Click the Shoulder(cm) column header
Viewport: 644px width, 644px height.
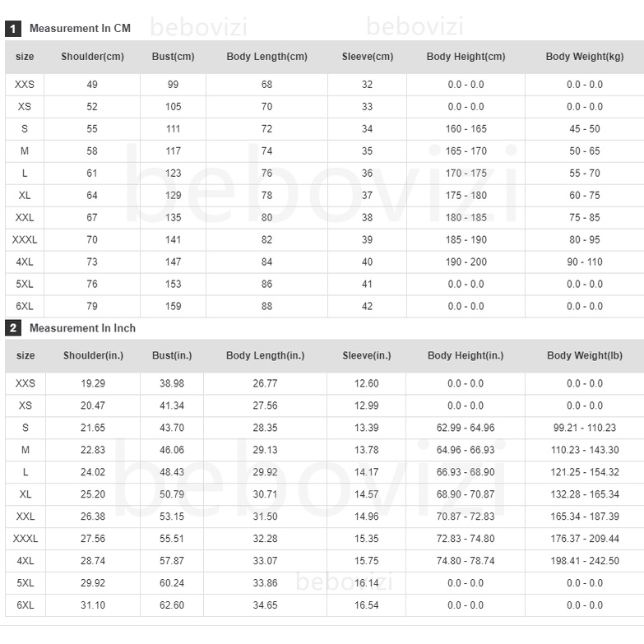[92, 57]
